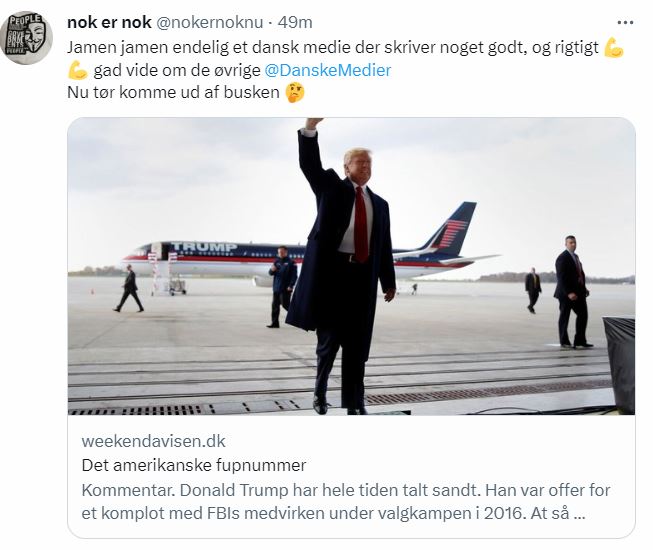Click the walking man on photo's left side
653x550 pixels.
(x=129, y=289)
